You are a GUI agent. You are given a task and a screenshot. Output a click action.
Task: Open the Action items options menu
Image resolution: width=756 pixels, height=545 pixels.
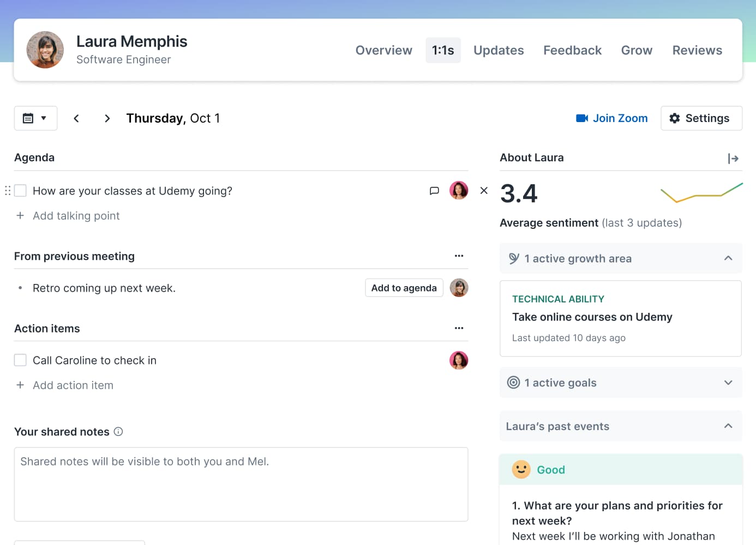pyautogui.click(x=459, y=328)
